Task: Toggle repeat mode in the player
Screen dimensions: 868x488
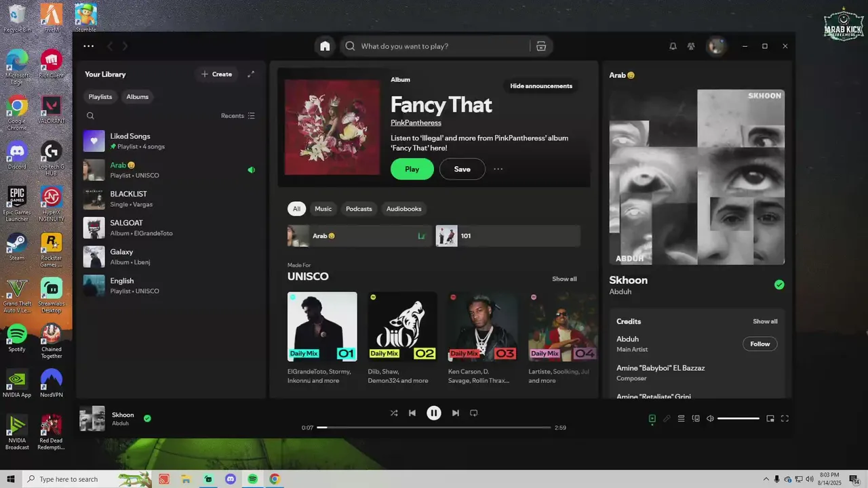Action: 474,413
